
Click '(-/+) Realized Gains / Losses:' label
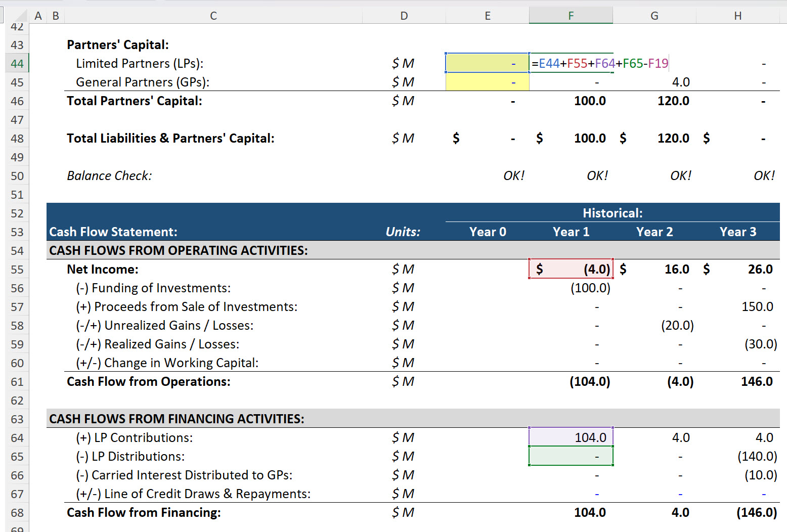point(158,344)
